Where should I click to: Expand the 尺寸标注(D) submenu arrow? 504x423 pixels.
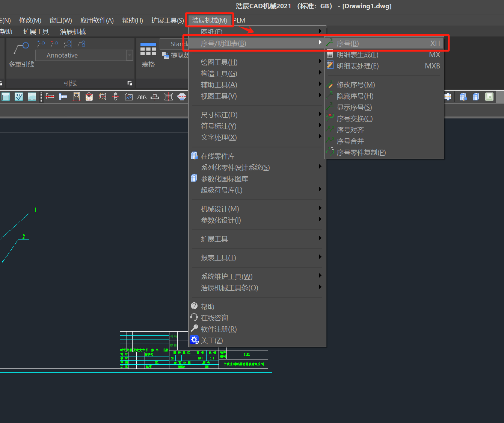click(320, 114)
